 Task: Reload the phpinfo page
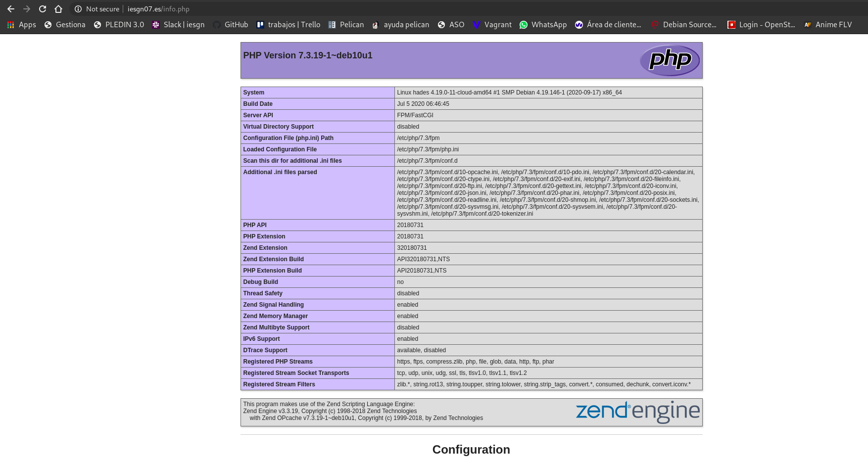coord(43,8)
